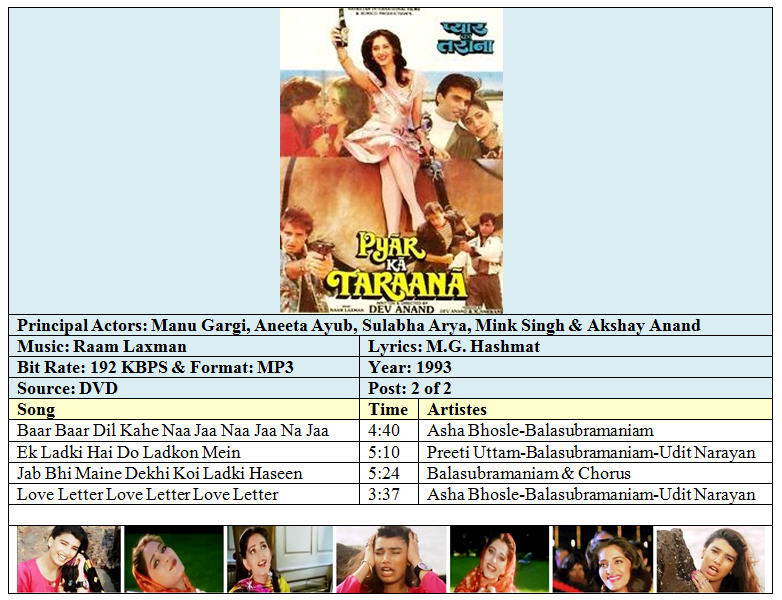The width and height of the screenshot is (782, 600).
Task: Open fifth screenshot of woman in red dupatta
Action: (x=500, y=559)
